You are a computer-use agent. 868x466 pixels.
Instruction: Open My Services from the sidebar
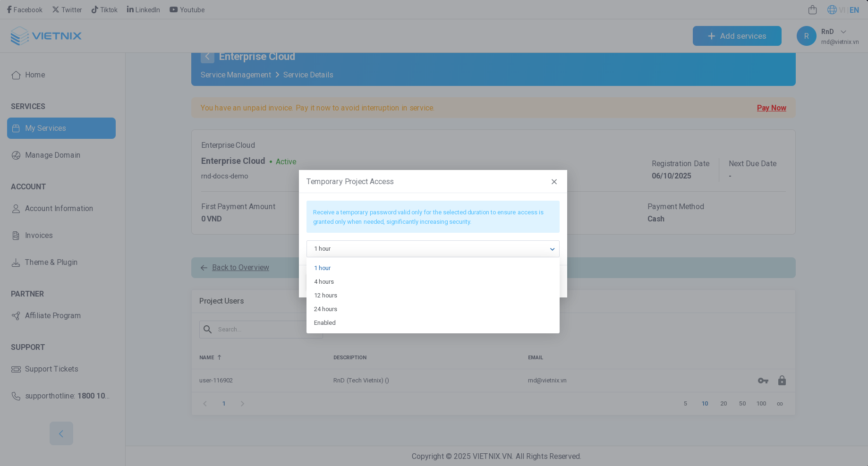[45, 128]
